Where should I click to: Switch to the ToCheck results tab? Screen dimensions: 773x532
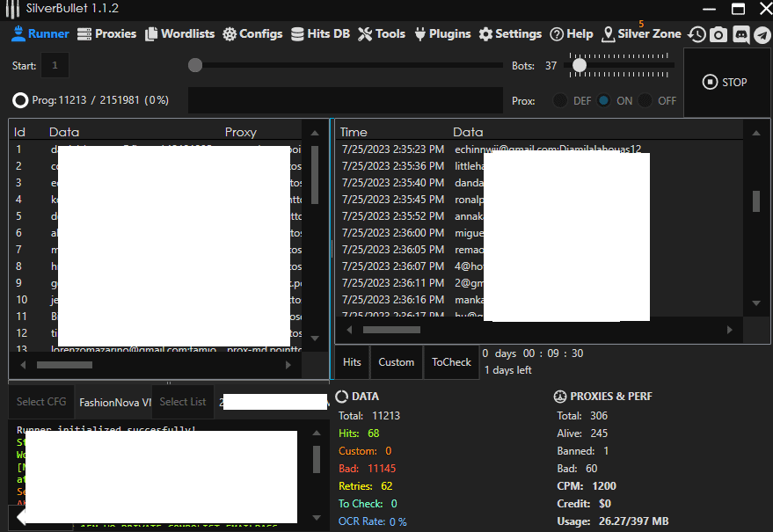[x=451, y=362]
